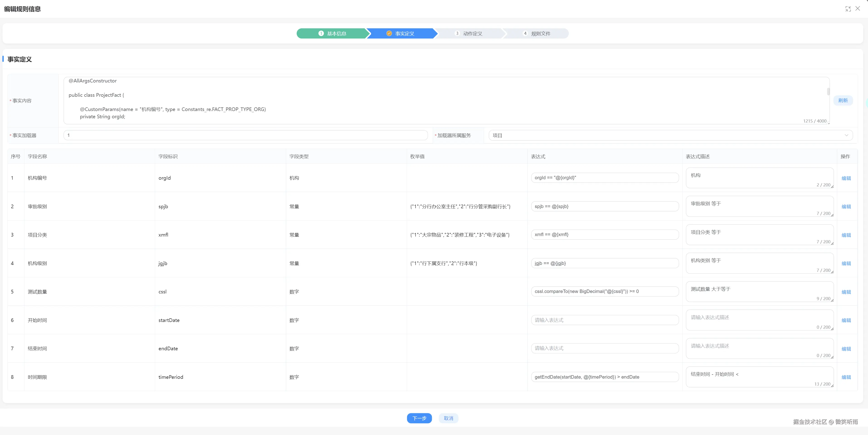Click the 刷新 button
The width and height of the screenshot is (868, 435).
click(843, 100)
